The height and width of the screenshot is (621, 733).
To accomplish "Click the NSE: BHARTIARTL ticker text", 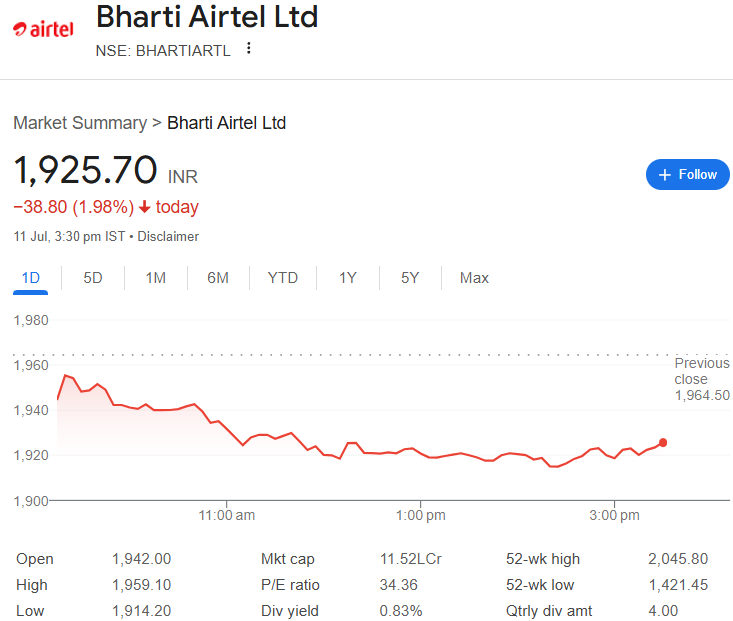I will coord(163,51).
